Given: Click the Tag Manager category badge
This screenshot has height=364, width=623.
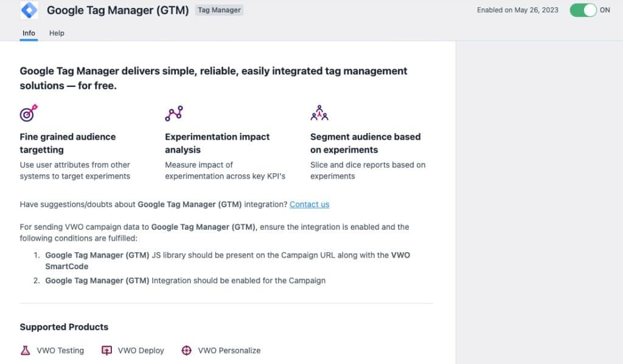Looking at the screenshot, I should (218, 10).
